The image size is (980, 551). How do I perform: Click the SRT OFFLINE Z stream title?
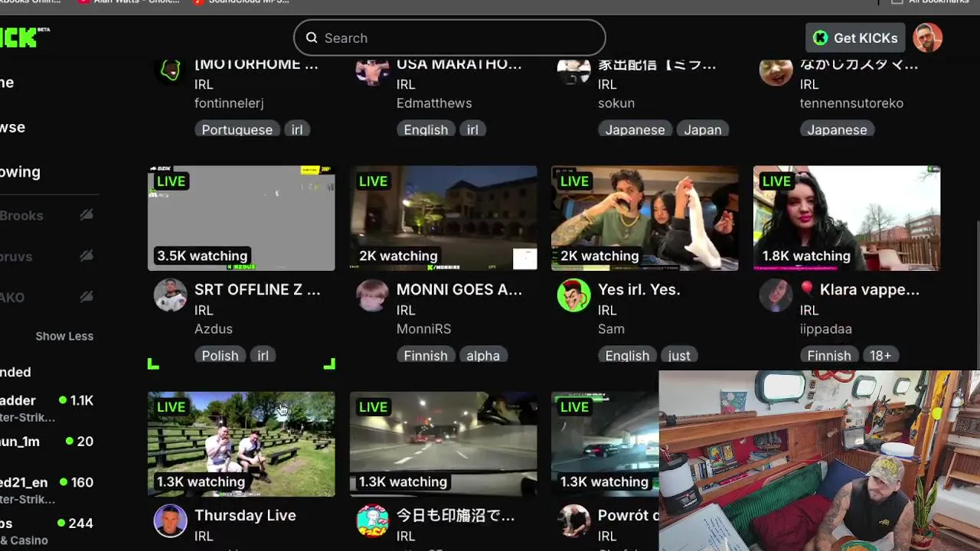(257, 290)
